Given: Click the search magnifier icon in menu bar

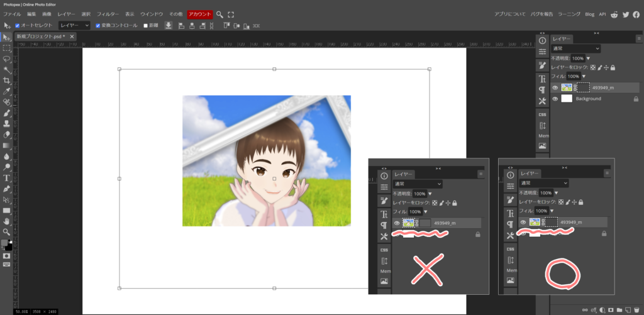Looking at the screenshot, I should tap(219, 14).
